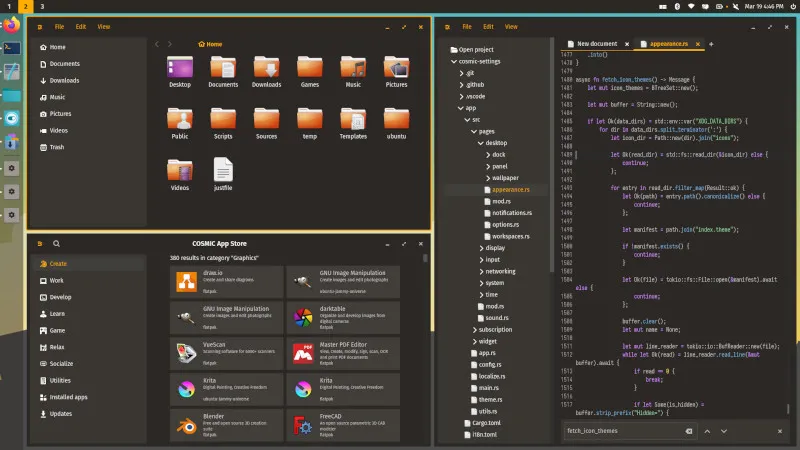800x450 pixels.
Task: Click the Home breadcrumb in file manager
Action: pos(210,44)
